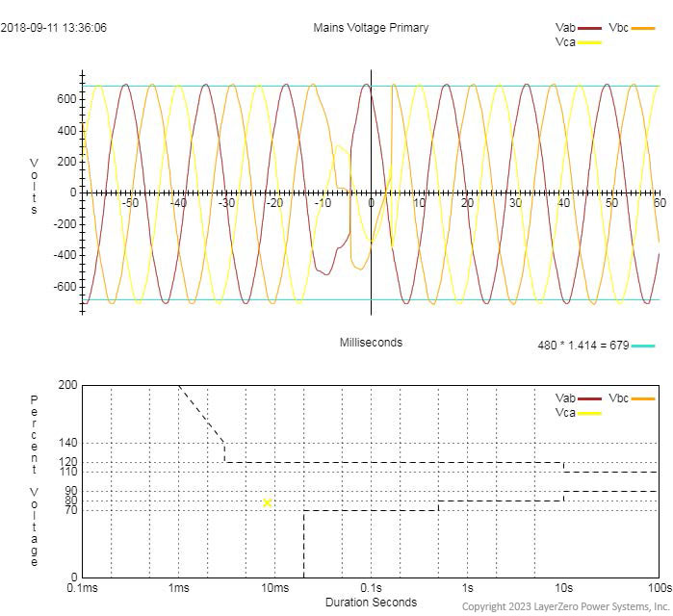Click the timestamp 2018-09-11 13:36:06

click(x=53, y=28)
